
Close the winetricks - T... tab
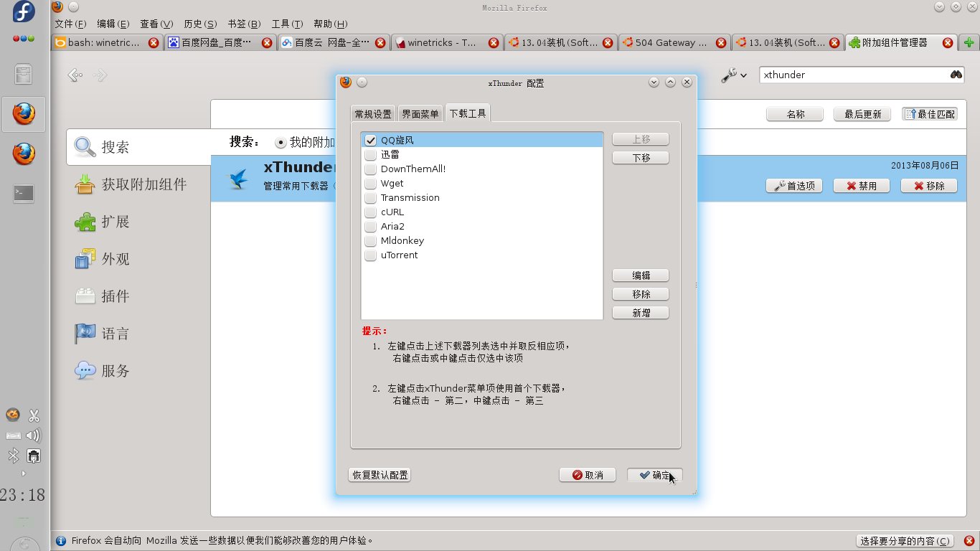click(494, 43)
